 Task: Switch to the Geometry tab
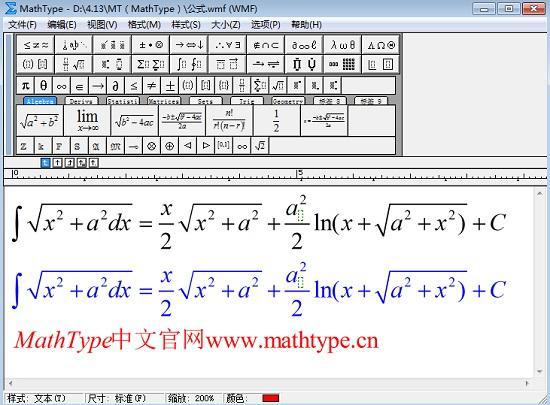click(288, 101)
